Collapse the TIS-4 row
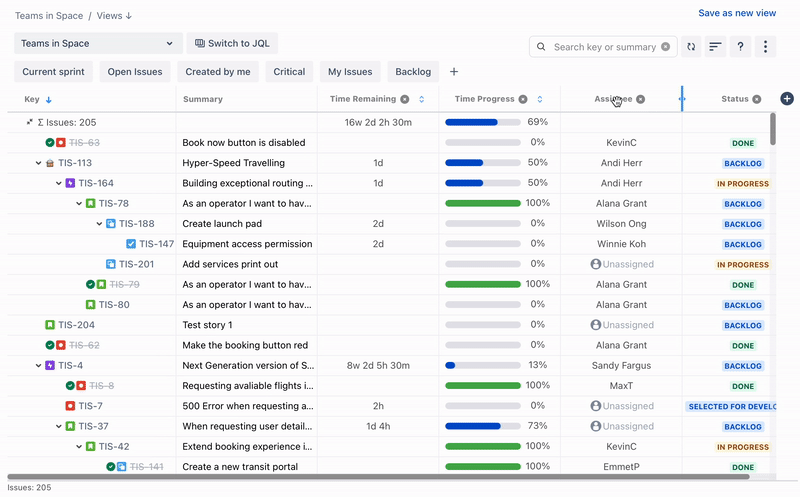Image resolution: width=800 pixels, height=497 pixels. pyautogui.click(x=38, y=366)
